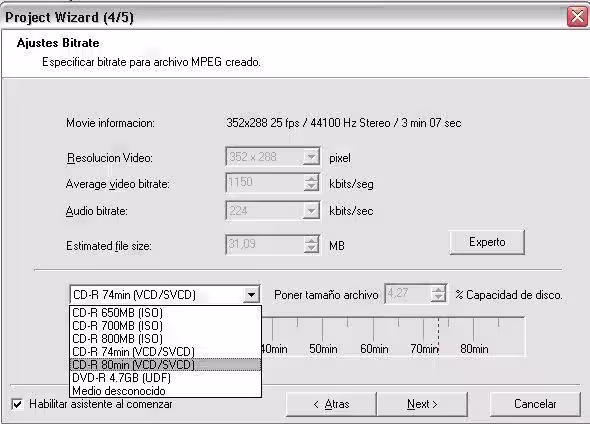The height and width of the screenshot is (424, 590).
Task: Select CD-R 800MB (ISO) option
Action: (166, 339)
